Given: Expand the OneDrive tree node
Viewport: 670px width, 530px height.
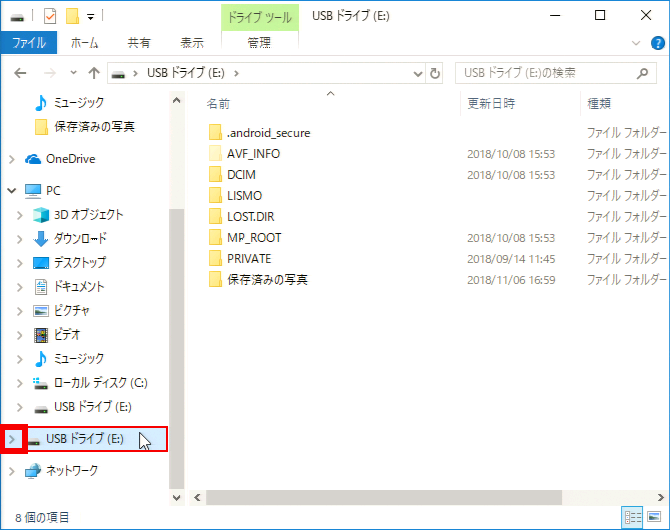Looking at the screenshot, I should (x=12, y=159).
